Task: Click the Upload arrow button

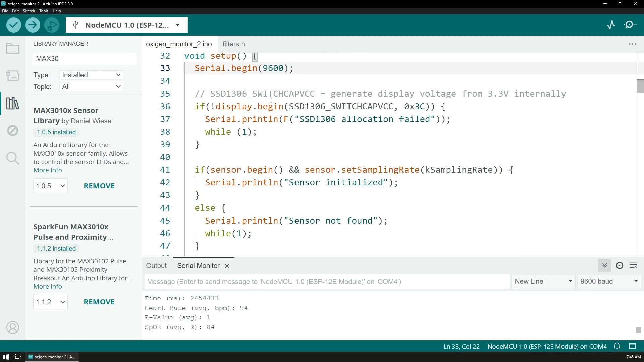Action: click(x=33, y=25)
